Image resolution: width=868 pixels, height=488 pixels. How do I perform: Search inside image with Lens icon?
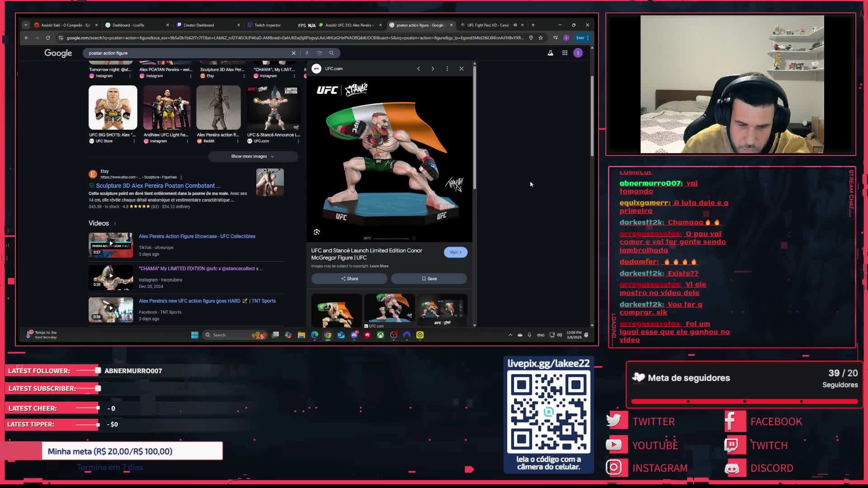point(316,232)
